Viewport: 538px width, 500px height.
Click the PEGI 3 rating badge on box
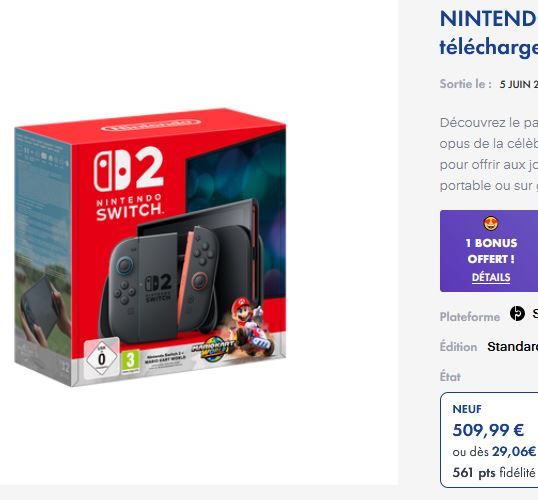(130, 362)
